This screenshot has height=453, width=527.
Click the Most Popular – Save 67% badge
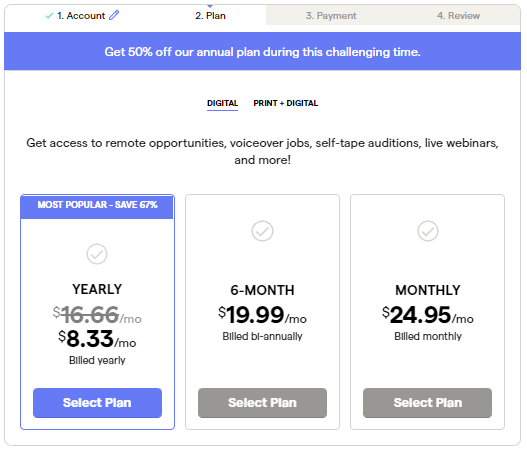coord(97,205)
